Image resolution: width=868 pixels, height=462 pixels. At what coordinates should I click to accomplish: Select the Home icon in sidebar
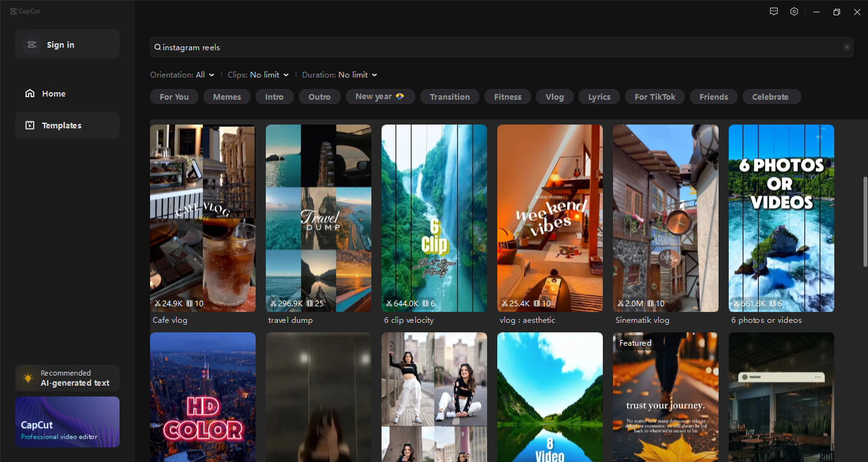coord(30,93)
